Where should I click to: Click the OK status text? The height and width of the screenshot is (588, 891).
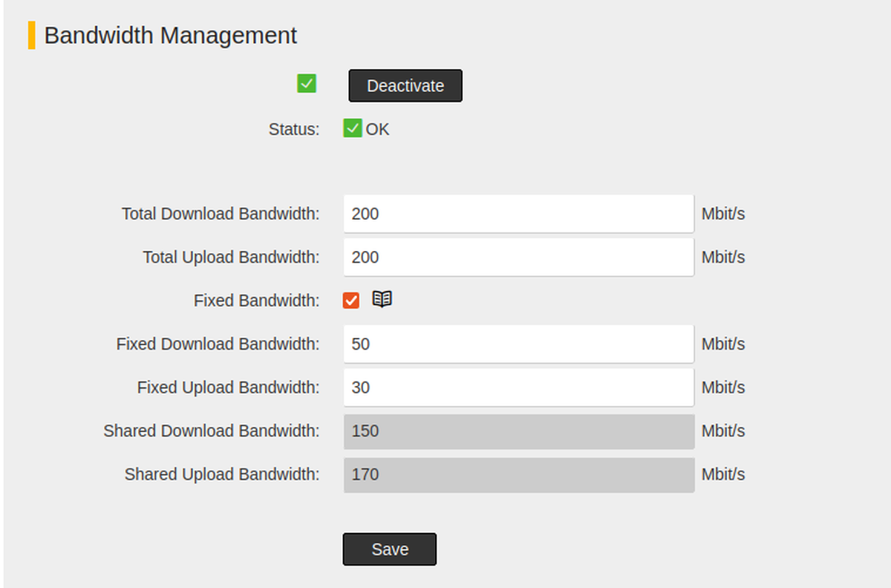(x=377, y=129)
